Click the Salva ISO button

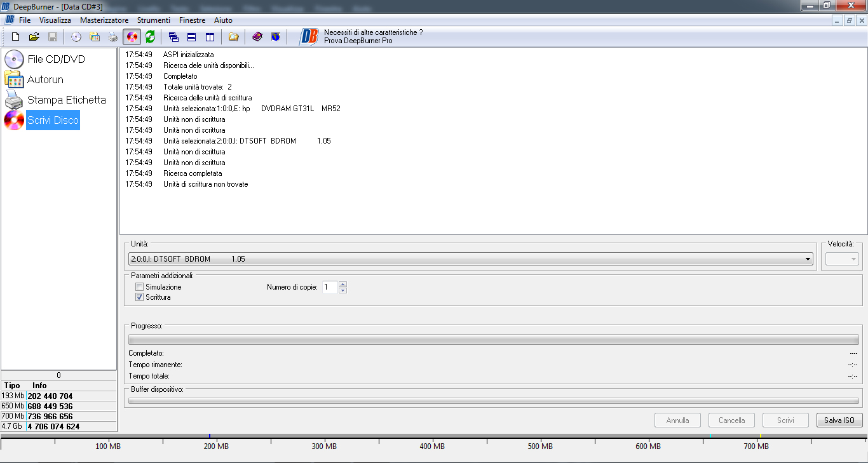(839, 420)
